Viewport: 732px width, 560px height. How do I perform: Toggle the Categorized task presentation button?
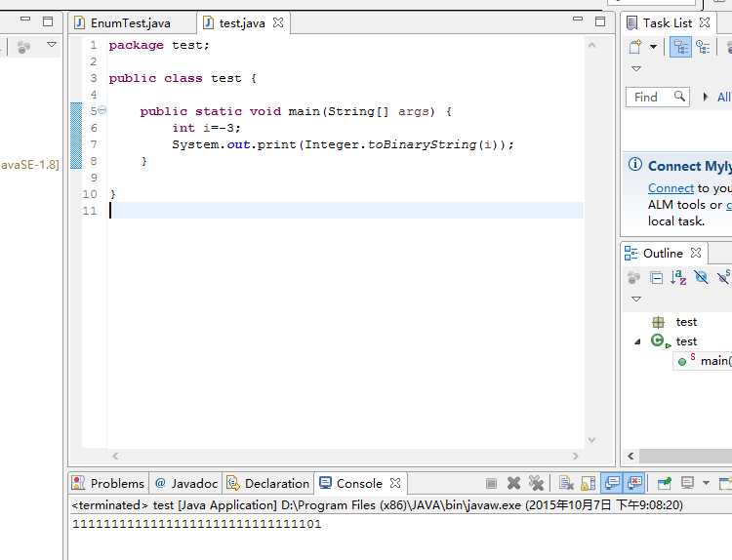coord(680,47)
